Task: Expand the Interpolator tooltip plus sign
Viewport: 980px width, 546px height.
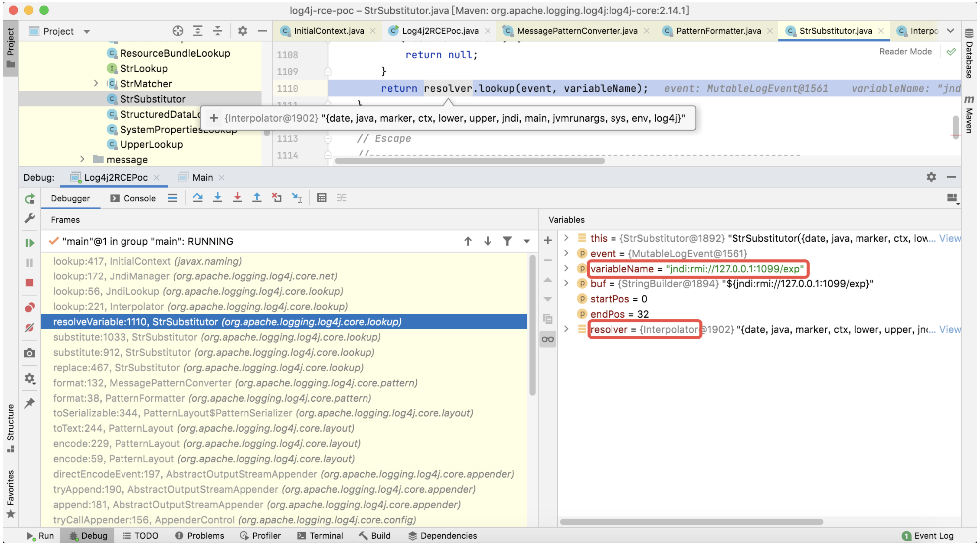Action: 214,118
